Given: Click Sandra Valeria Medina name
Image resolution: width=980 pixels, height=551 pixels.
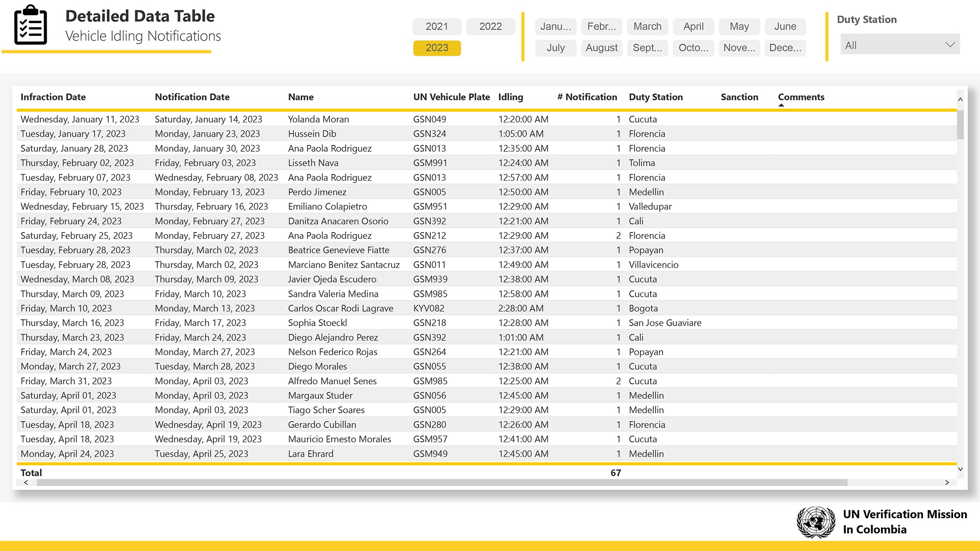Looking at the screenshot, I should click(333, 294).
